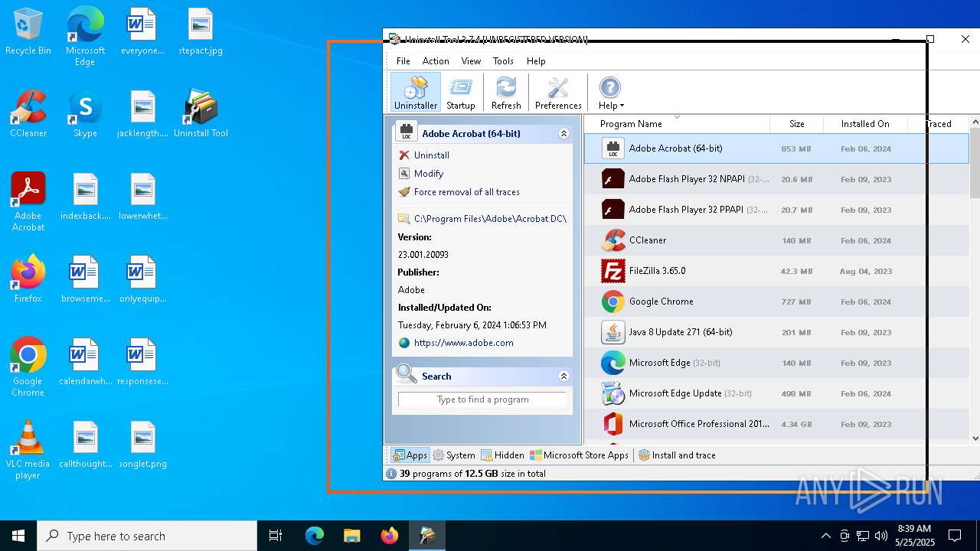Open the notification center

click(955, 536)
